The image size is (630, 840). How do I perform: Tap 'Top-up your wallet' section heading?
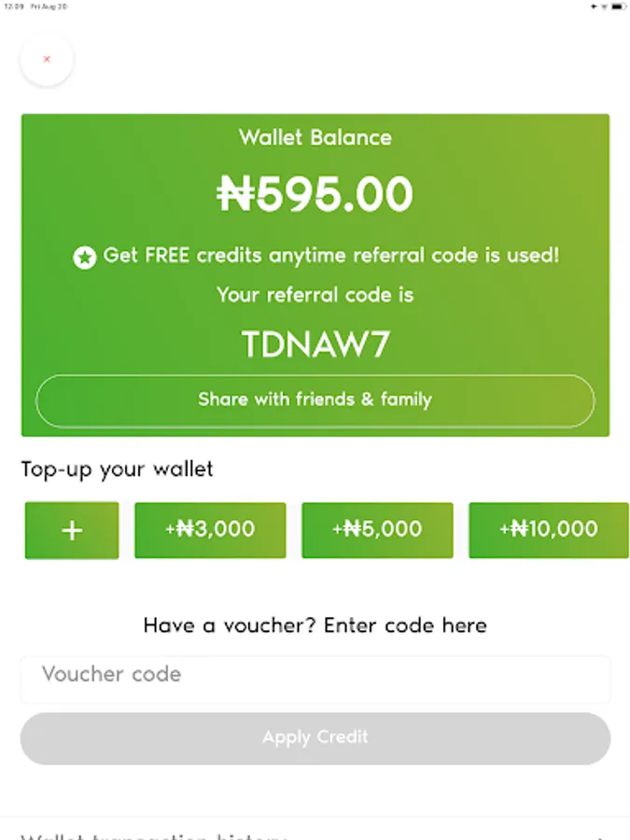[x=117, y=469]
